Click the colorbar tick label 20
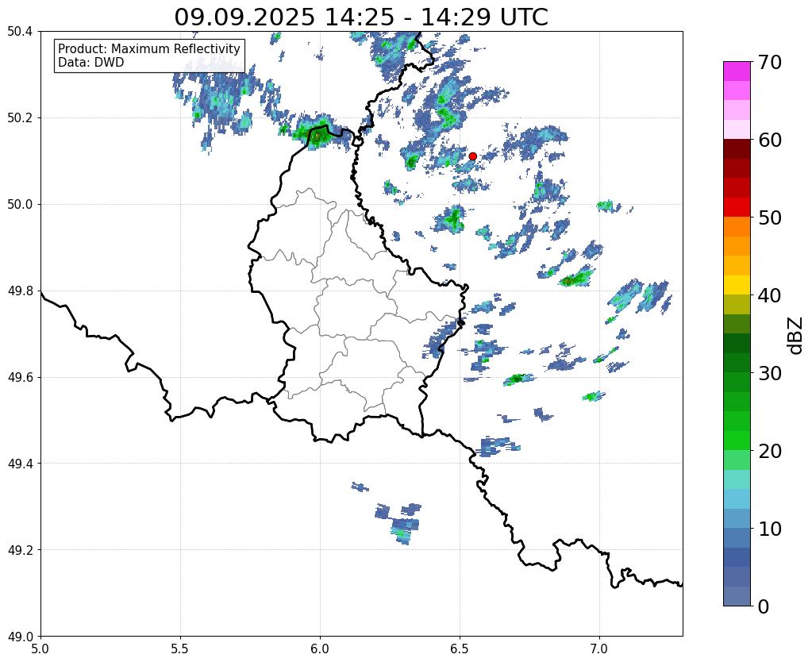 [770, 451]
